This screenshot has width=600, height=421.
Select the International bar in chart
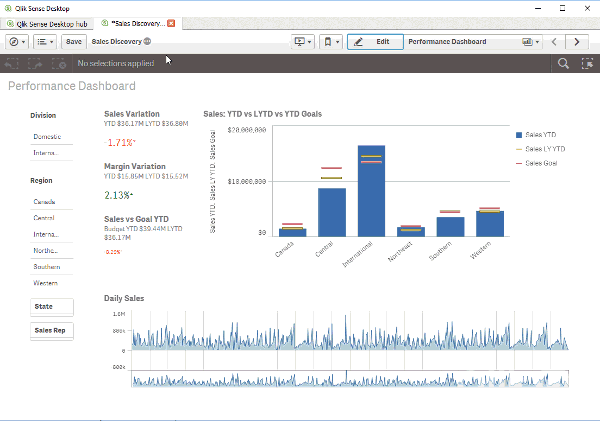tap(371, 191)
